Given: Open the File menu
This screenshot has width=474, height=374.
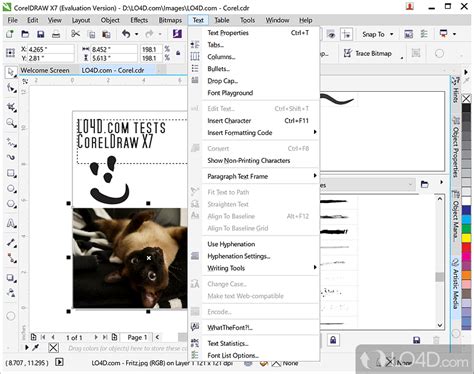Looking at the screenshot, I should [13, 20].
